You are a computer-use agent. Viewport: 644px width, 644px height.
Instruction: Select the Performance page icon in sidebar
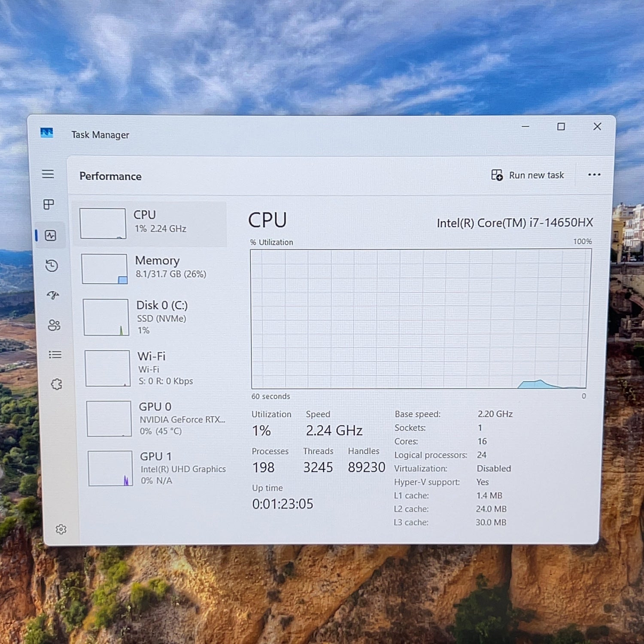51,235
